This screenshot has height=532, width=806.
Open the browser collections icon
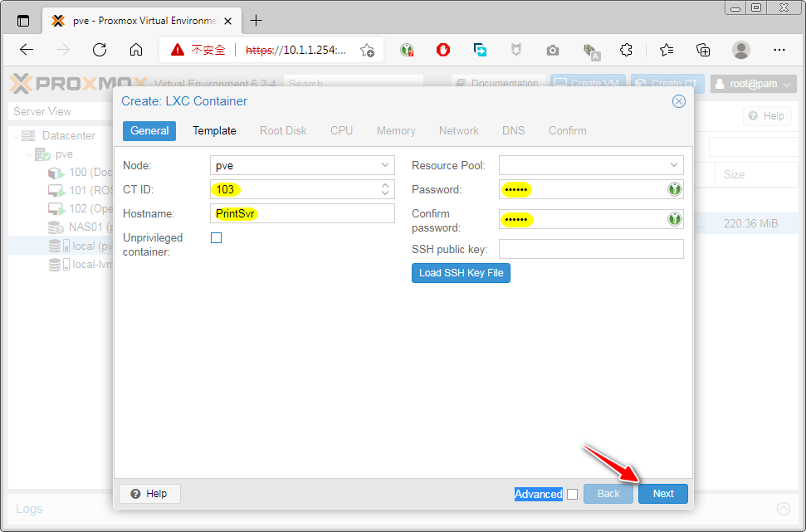pos(703,50)
